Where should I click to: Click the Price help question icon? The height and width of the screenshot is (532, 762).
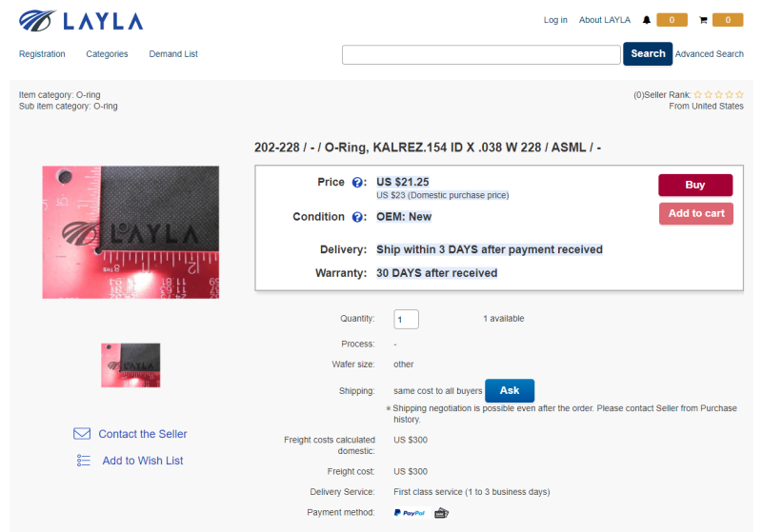356,183
